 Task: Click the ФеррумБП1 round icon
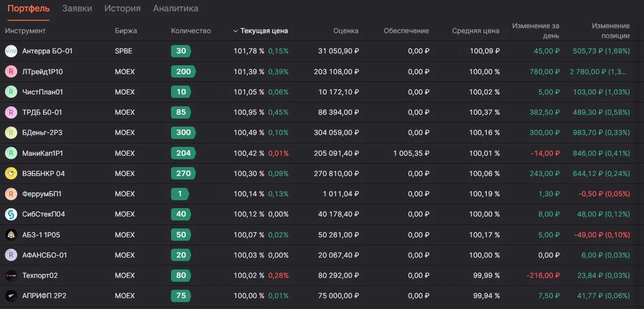tap(11, 194)
